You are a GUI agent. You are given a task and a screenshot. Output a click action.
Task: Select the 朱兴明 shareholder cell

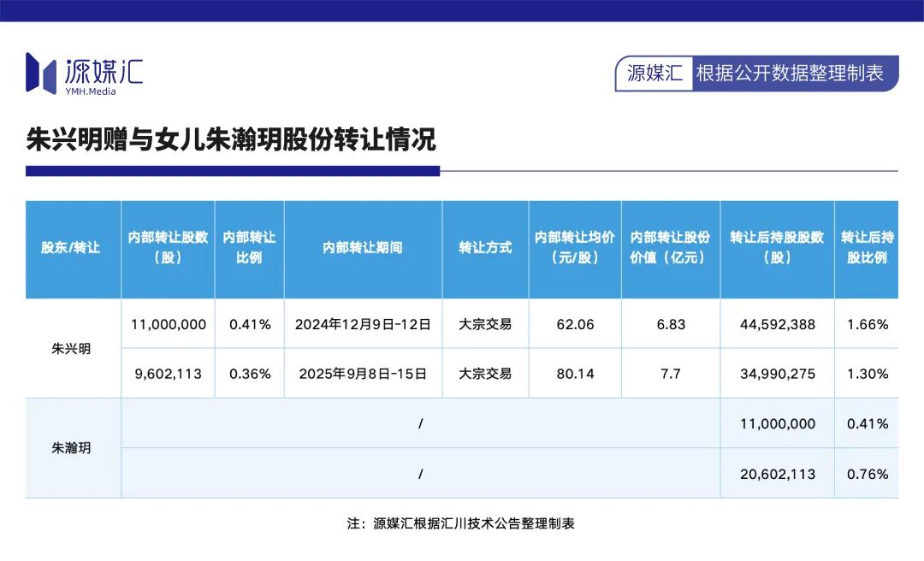[x=71, y=349]
